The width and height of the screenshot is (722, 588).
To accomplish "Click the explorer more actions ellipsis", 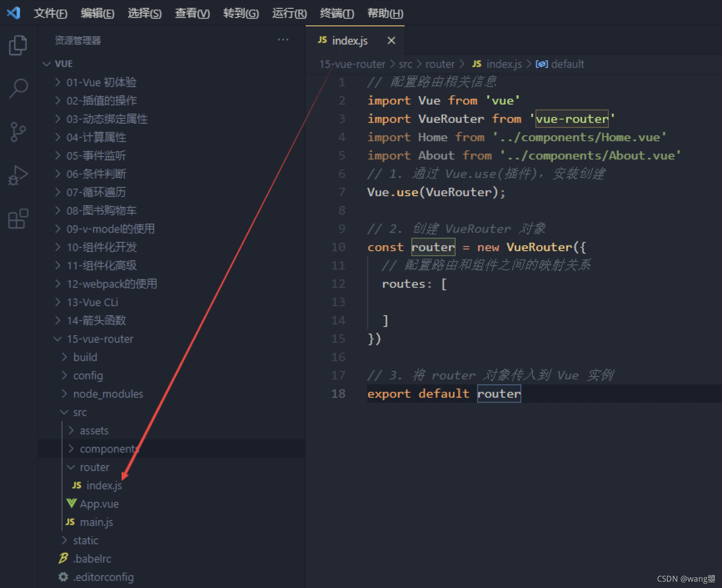I will (283, 40).
